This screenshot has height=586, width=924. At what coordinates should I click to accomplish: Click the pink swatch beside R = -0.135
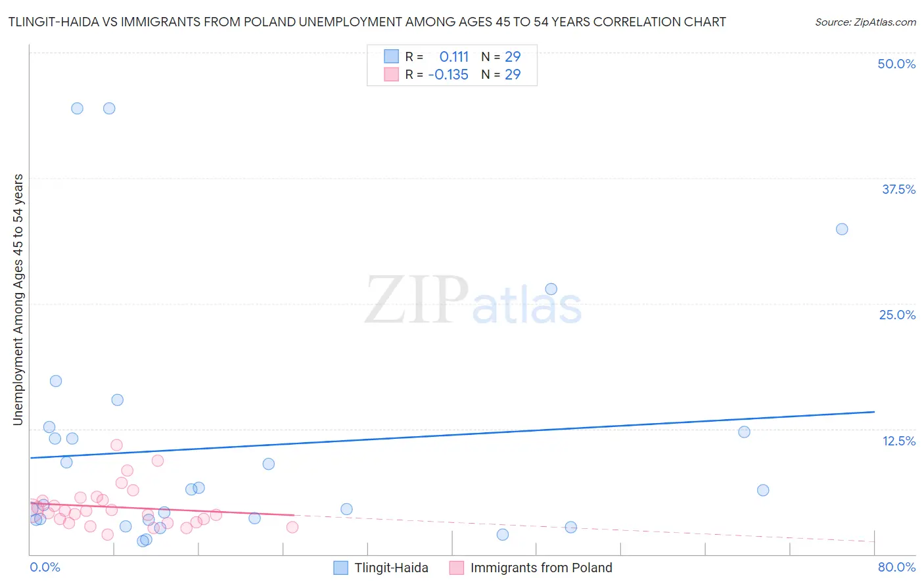pyautogui.click(x=392, y=74)
